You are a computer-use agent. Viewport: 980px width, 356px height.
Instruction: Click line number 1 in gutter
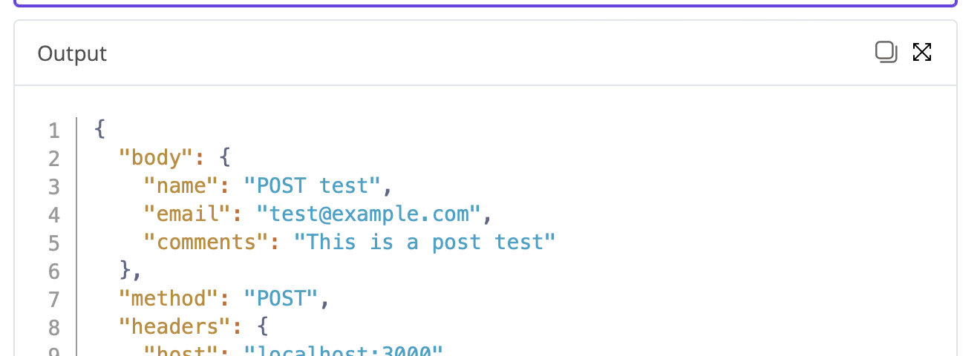tap(53, 131)
